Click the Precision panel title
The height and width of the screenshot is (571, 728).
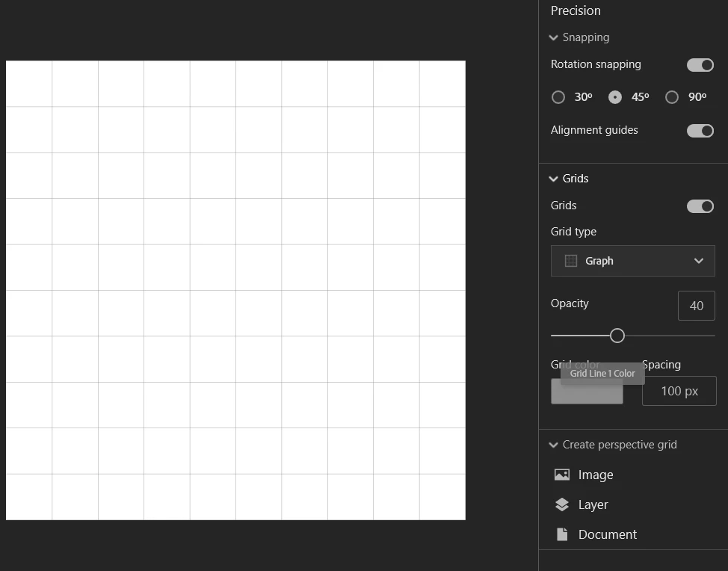point(576,10)
